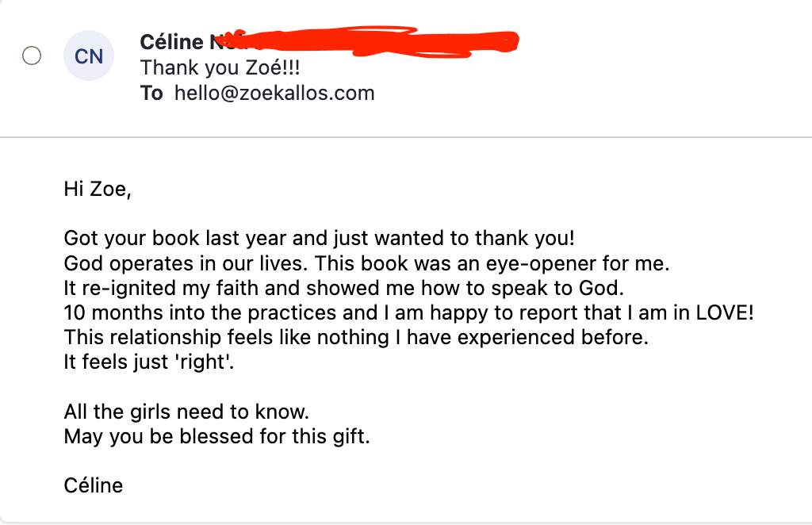Viewport: 812px width, 525px height.
Task: Open sender name Céline in header
Action: (x=171, y=41)
